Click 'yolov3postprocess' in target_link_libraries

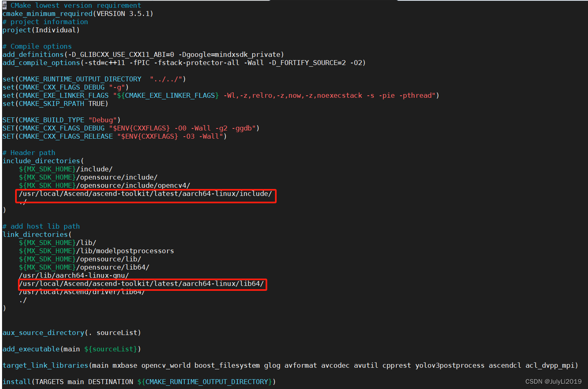[449, 365]
